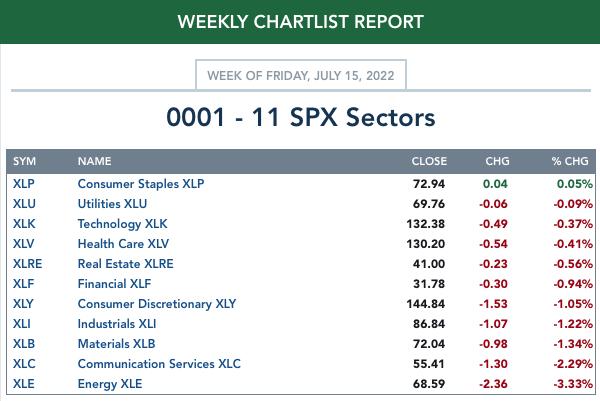Open the XLV ticker symbol
The height and width of the screenshot is (401, 600).
tap(24, 244)
